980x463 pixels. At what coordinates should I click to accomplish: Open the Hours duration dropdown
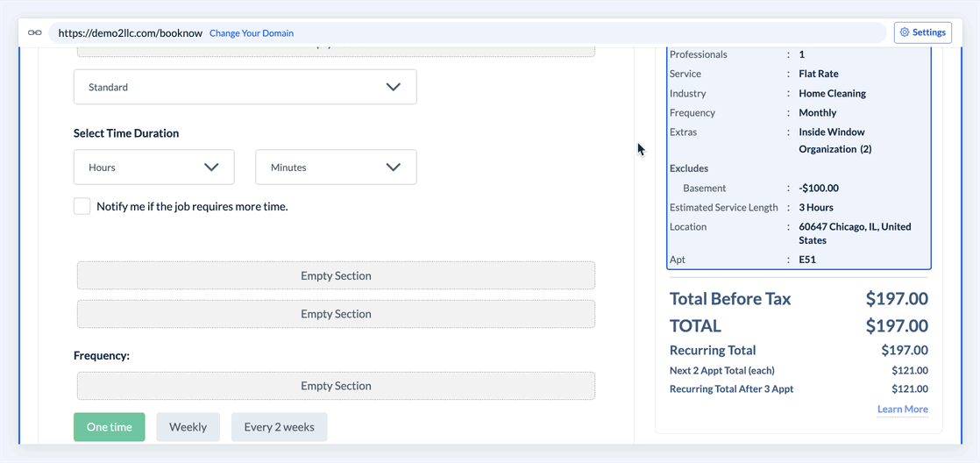pos(153,167)
